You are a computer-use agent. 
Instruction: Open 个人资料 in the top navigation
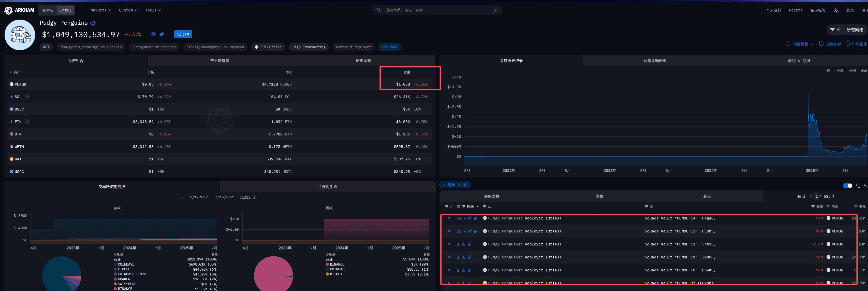click(x=773, y=10)
